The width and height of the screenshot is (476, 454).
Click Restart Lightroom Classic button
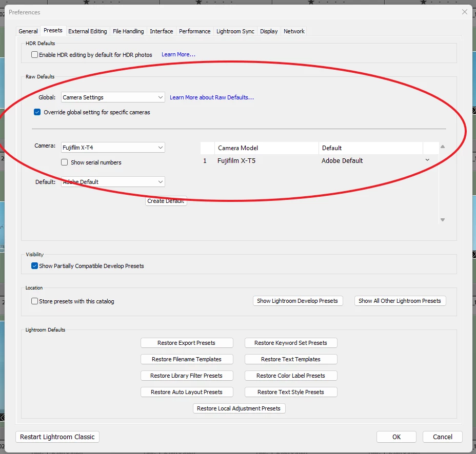(57, 437)
